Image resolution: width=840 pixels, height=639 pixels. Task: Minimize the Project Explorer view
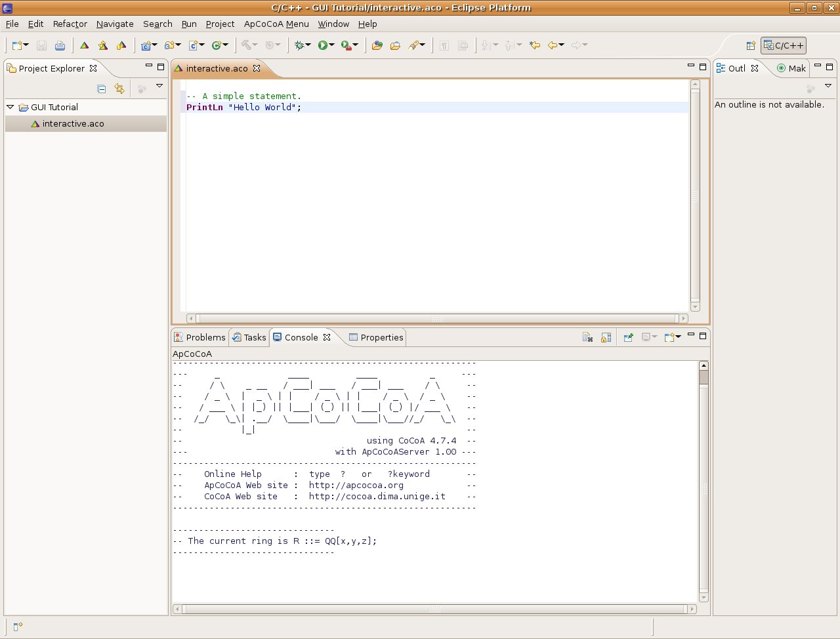pyautogui.click(x=149, y=66)
